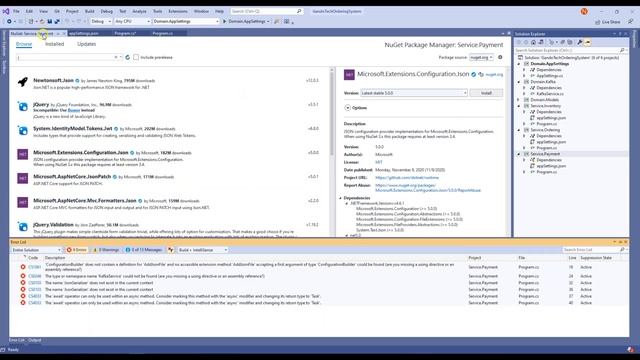Collapse the Dependencies section in package details
Image resolution: width=640 pixels, height=360 pixels.
coord(341,198)
